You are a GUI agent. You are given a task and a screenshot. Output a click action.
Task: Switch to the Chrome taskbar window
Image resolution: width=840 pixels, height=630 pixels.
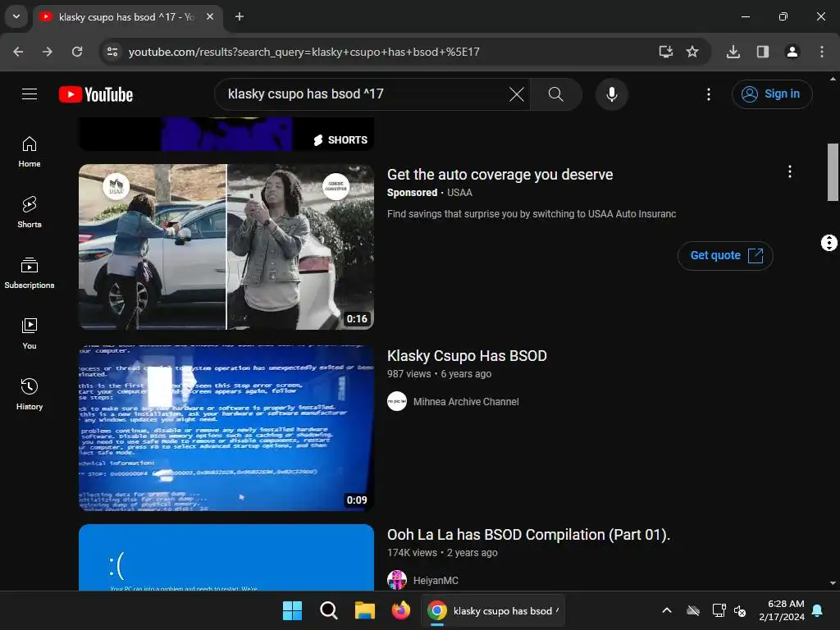click(493, 610)
